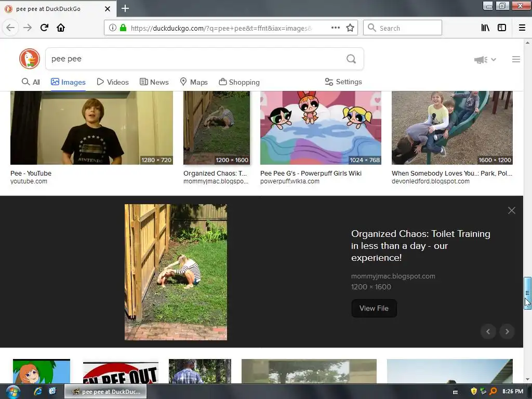Viewport: 532px width, 399px height.
Task: Open the Firefox hamburger menu
Action: pyautogui.click(x=522, y=28)
